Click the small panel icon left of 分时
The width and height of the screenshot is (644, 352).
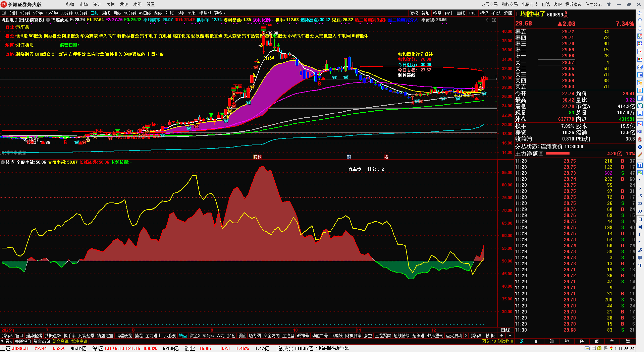point(4,13)
